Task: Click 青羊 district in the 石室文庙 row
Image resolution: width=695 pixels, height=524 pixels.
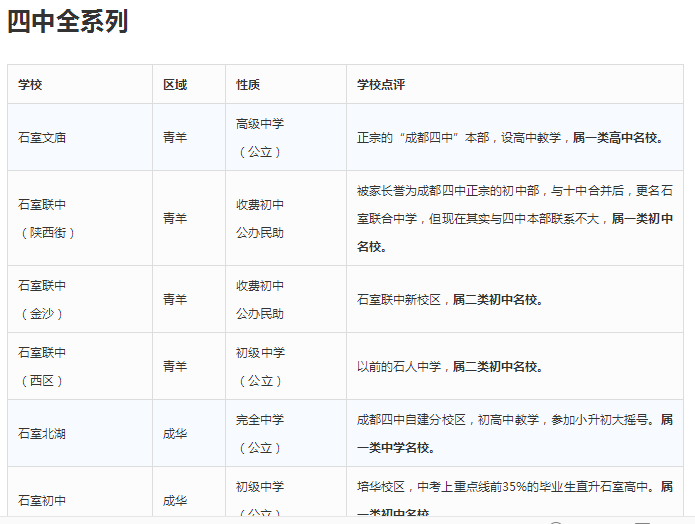Action: pyautogui.click(x=175, y=137)
